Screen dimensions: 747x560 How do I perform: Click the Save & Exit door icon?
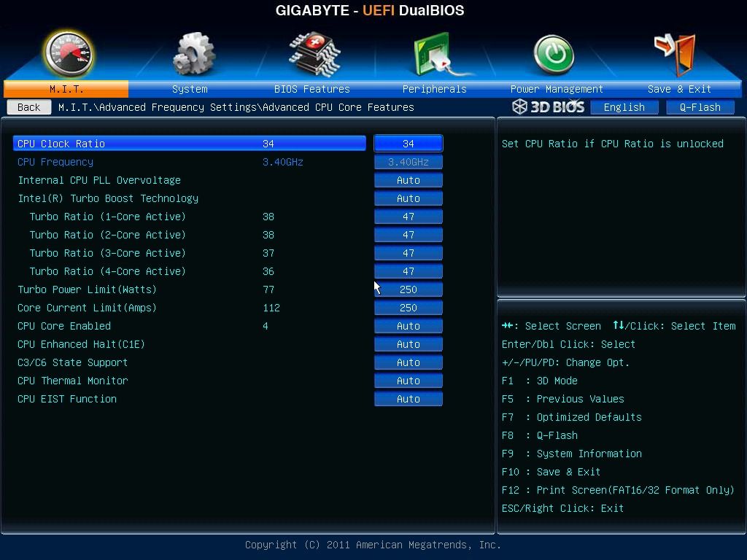point(676,54)
